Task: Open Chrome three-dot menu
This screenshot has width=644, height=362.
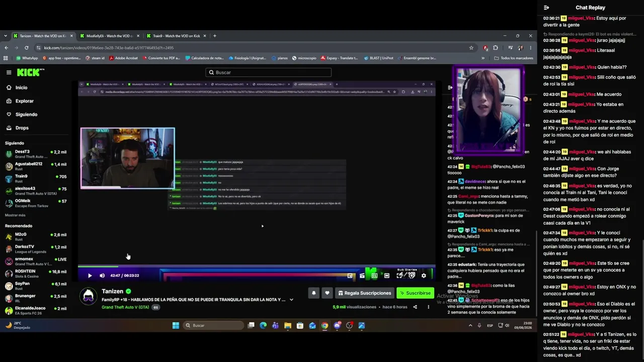Action: [x=530, y=48]
